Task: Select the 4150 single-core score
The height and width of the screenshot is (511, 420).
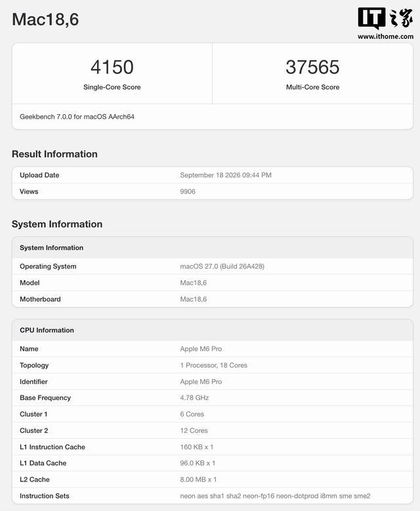Action: tap(112, 67)
